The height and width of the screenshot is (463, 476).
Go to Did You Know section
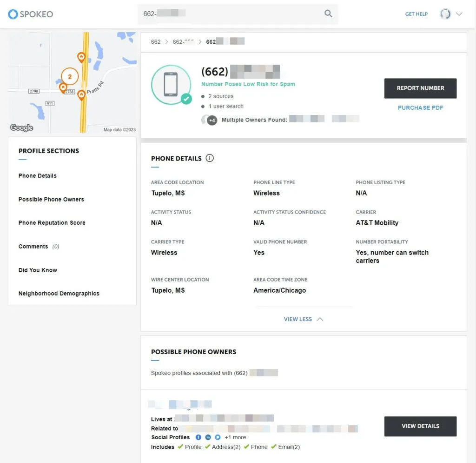38,270
